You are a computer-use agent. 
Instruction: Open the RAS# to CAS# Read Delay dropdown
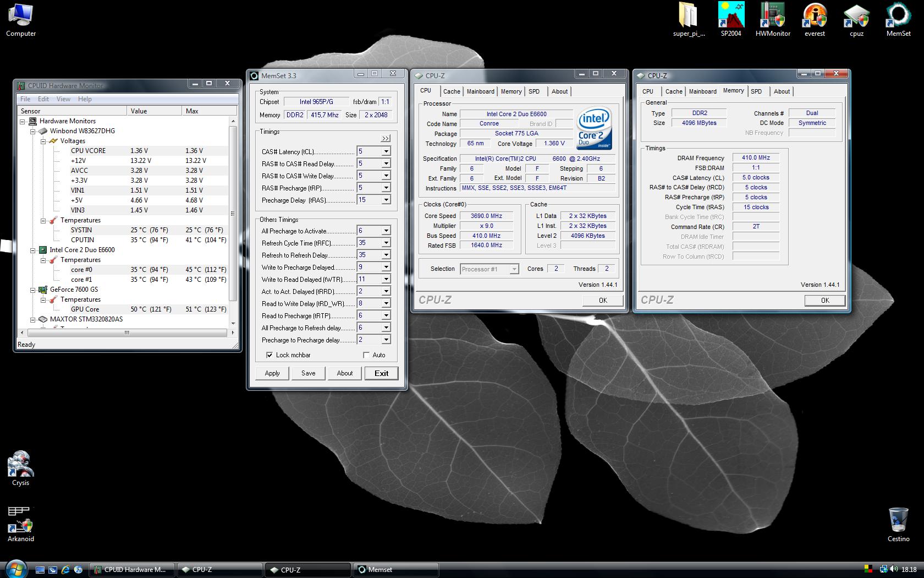point(386,163)
